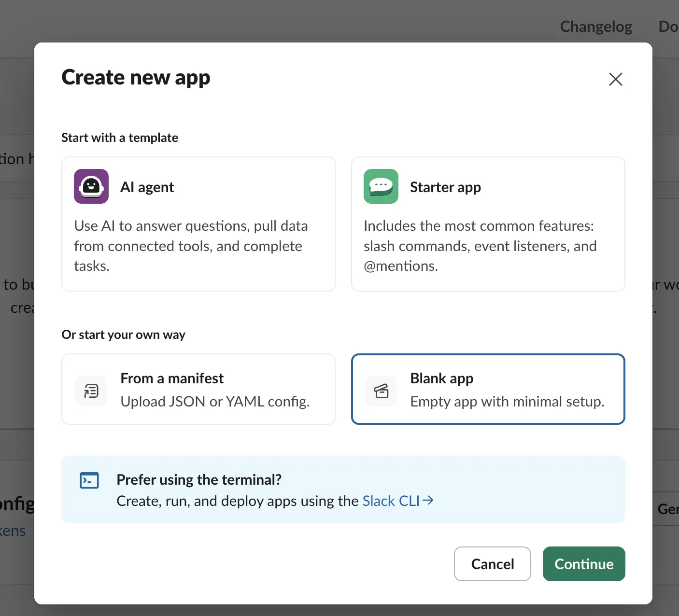The height and width of the screenshot is (616, 679).
Task: Open the Slack CLI link
Action: point(391,501)
